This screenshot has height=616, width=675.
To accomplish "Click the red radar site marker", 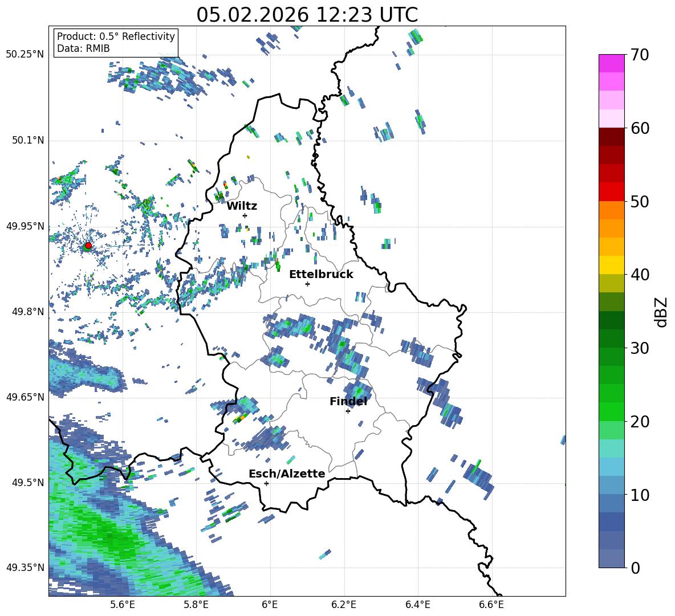I will click(x=88, y=246).
